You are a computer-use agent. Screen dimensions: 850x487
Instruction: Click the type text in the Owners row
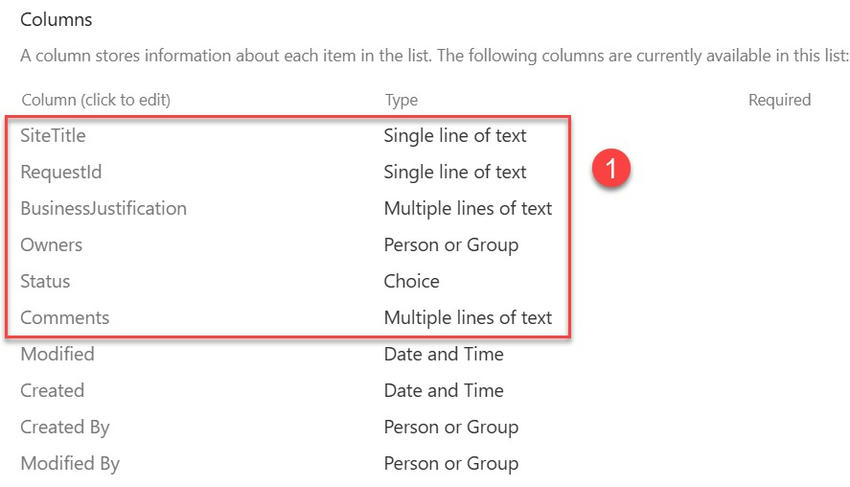451,245
